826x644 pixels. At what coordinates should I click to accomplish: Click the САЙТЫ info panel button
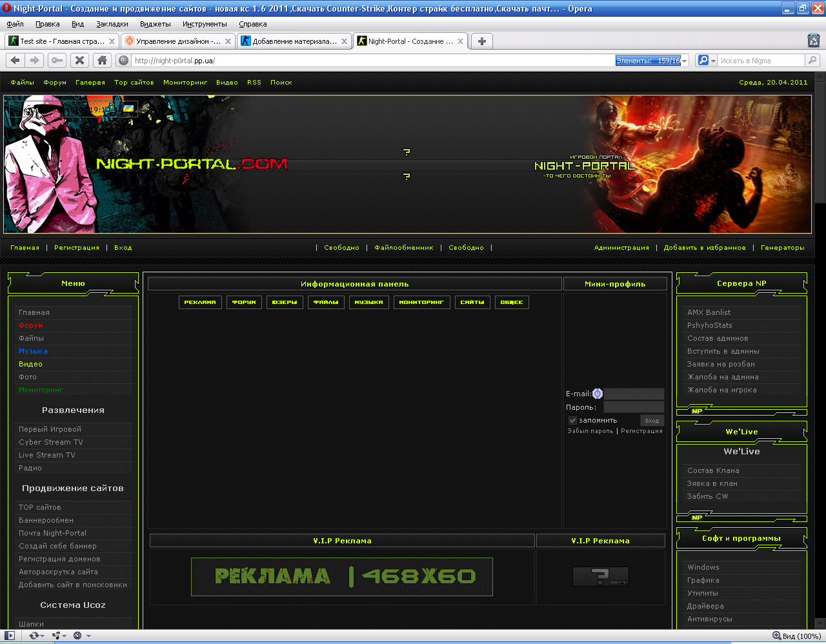click(472, 302)
